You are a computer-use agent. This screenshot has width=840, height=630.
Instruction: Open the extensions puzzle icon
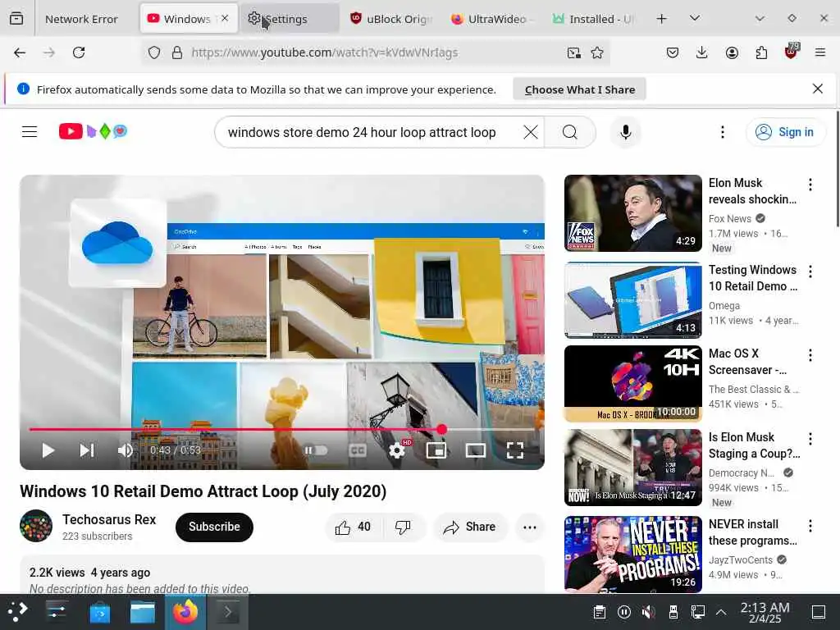(x=761, y=52)
